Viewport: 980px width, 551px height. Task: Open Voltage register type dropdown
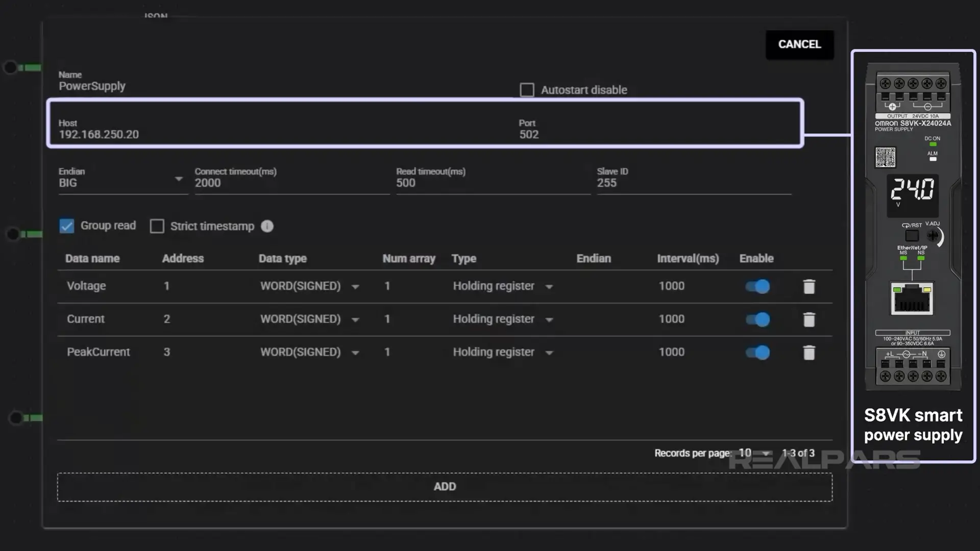(x=503, y=286)
